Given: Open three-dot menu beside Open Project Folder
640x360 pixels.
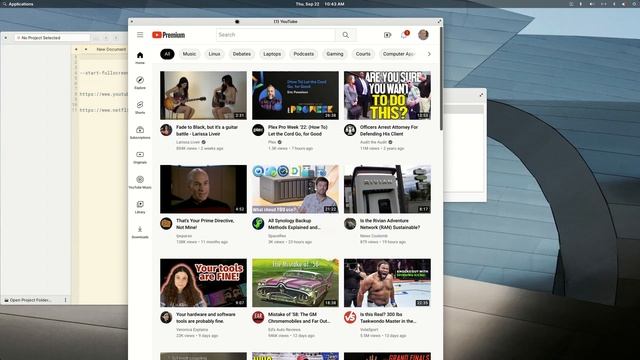Looking at the screenshot, I should 65,300.
